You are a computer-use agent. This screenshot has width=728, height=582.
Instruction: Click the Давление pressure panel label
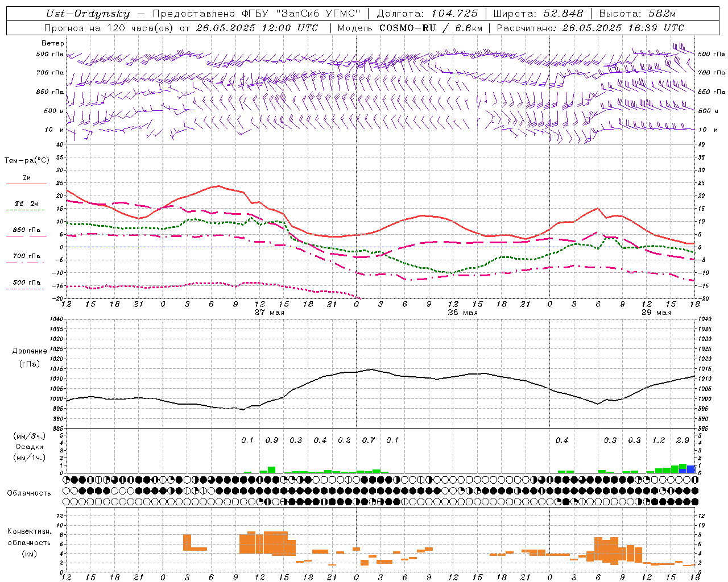(30, 351)
